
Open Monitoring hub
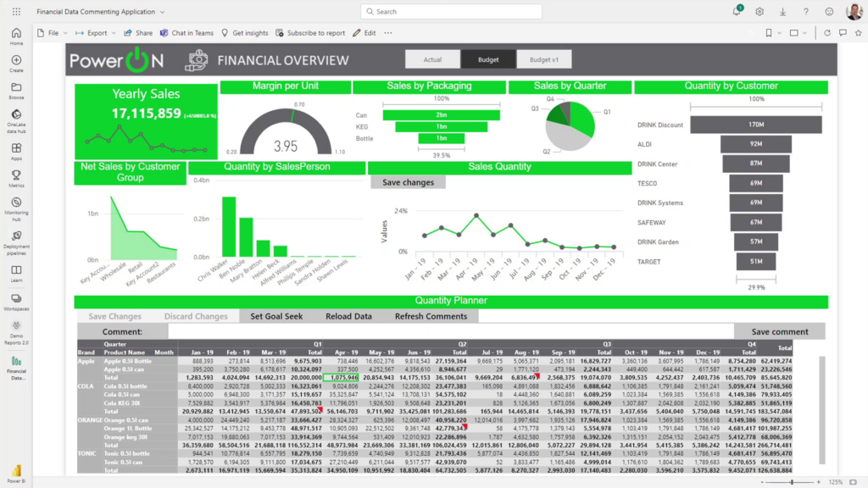[x=16, y=209]
